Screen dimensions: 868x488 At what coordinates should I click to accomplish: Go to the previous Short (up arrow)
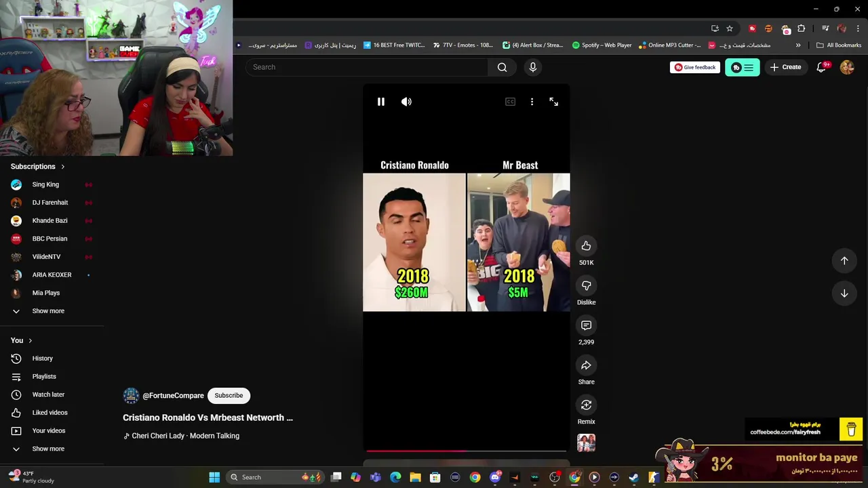point(844,260)
